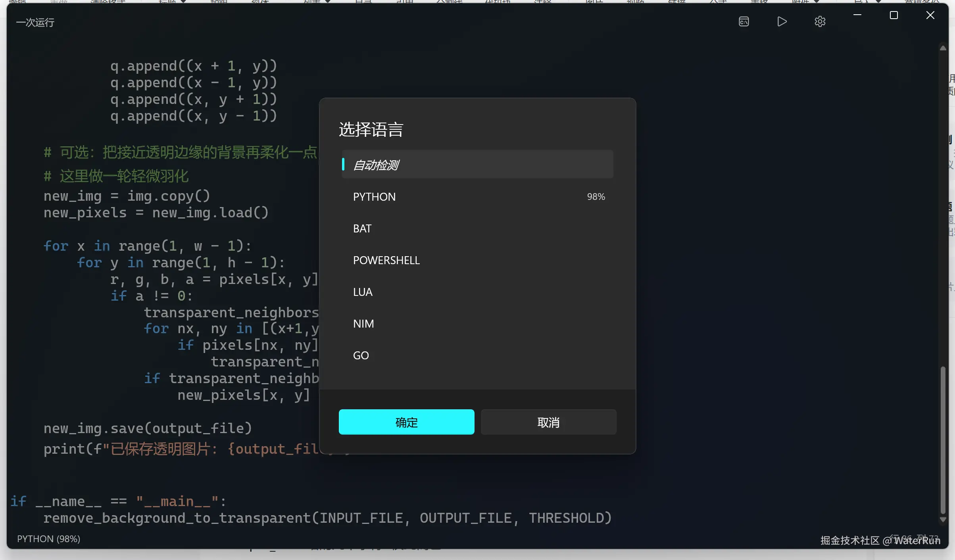This screenshot has width=955, height=560.
Task: Cancel the dialog with 取消 button
Action: tap(548, 422)
